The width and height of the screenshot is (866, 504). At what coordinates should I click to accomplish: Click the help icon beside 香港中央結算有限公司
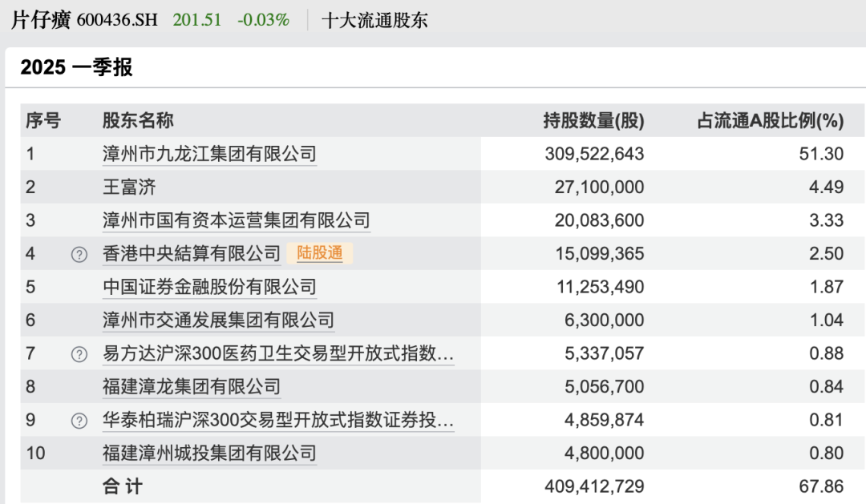click(x=79, y=254)
